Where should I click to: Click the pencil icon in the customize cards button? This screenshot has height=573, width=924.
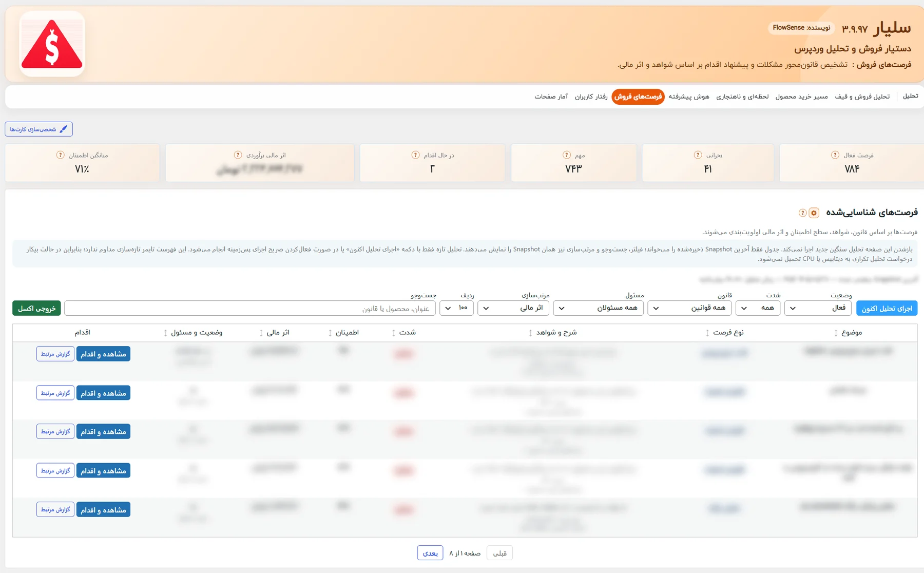[x=64, y=129]
